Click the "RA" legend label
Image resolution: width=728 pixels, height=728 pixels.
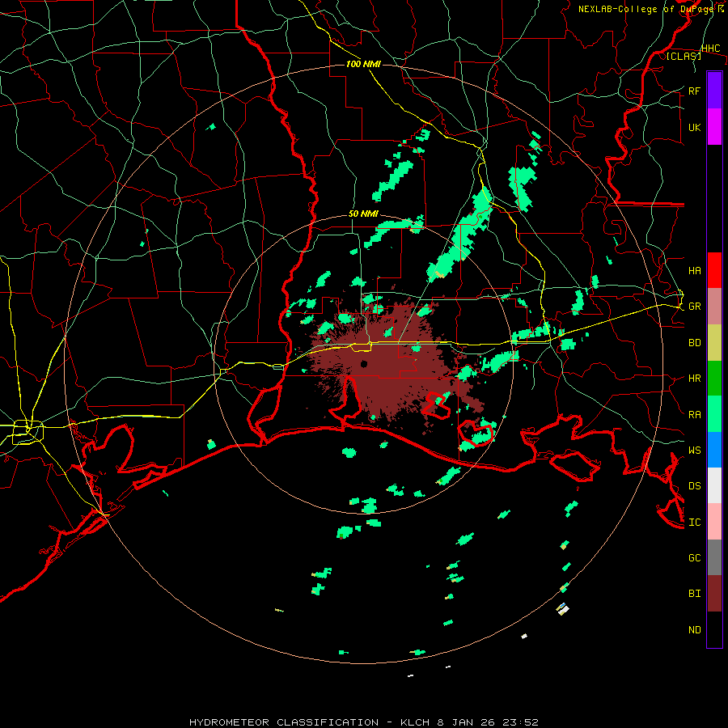(x=694, y=415)
